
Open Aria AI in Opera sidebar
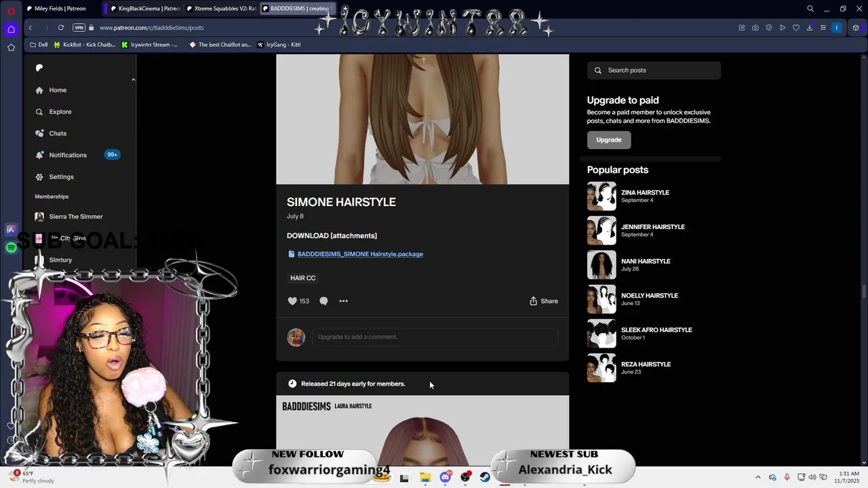11,230
